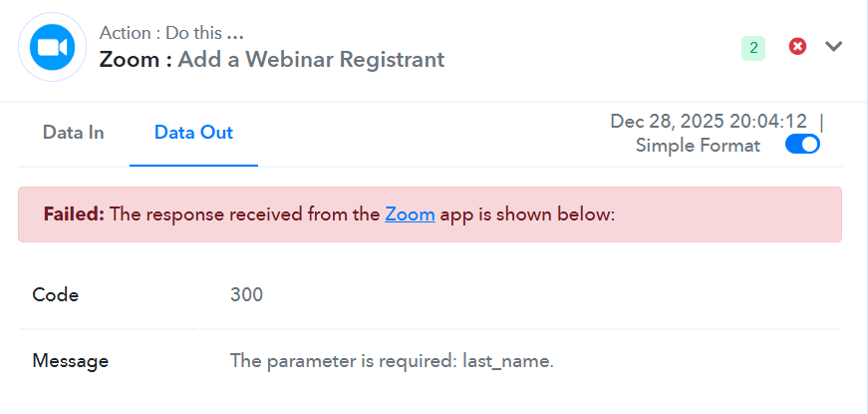
Task: Click the red error X icon
Action: tap(797, 47)
